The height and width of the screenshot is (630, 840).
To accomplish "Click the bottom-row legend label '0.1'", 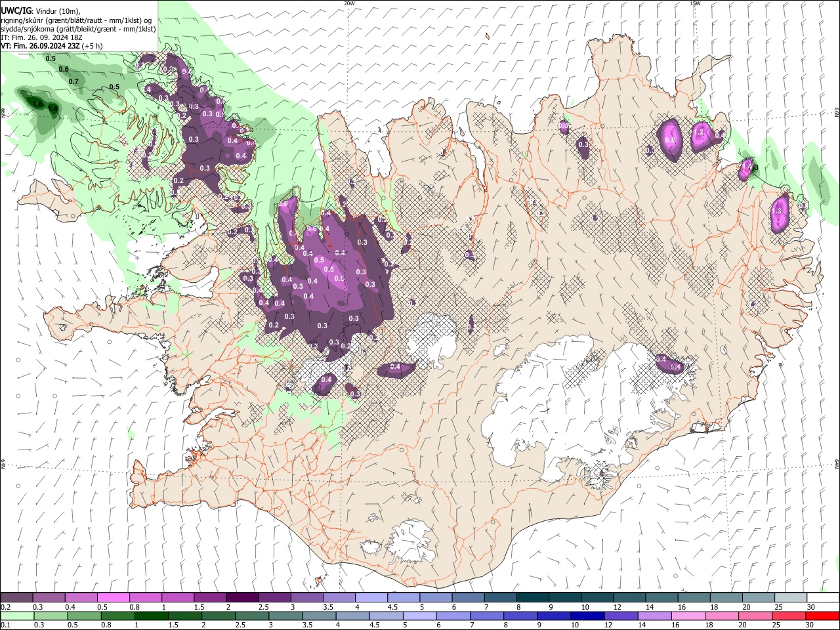I will (6, 625).
